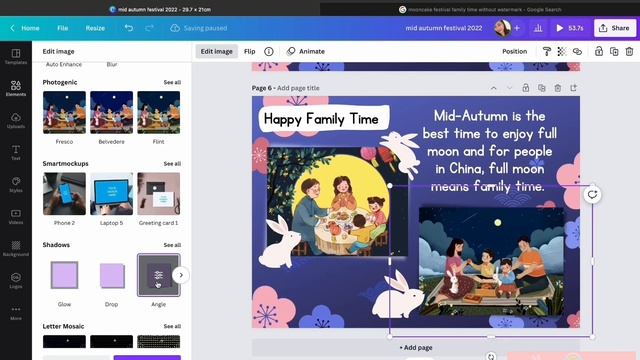640x360 pixels.
Task: Open the Position panel
Action: click(x=514, y=51)
